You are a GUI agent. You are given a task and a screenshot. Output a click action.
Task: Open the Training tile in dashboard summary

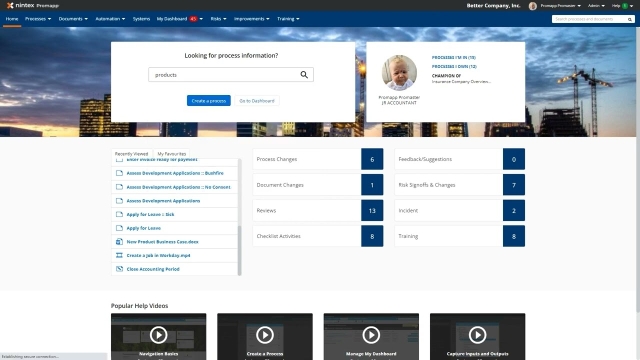point(460,236)
